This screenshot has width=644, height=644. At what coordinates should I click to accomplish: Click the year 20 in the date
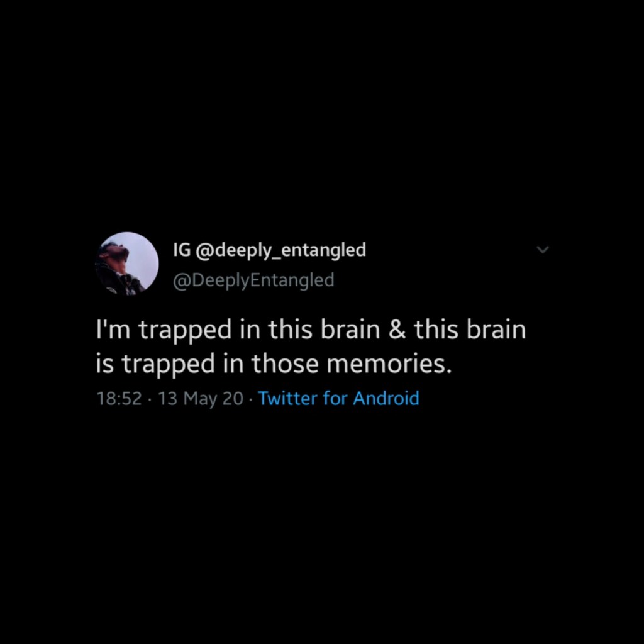pyautogui.click(x=233, y=398)
